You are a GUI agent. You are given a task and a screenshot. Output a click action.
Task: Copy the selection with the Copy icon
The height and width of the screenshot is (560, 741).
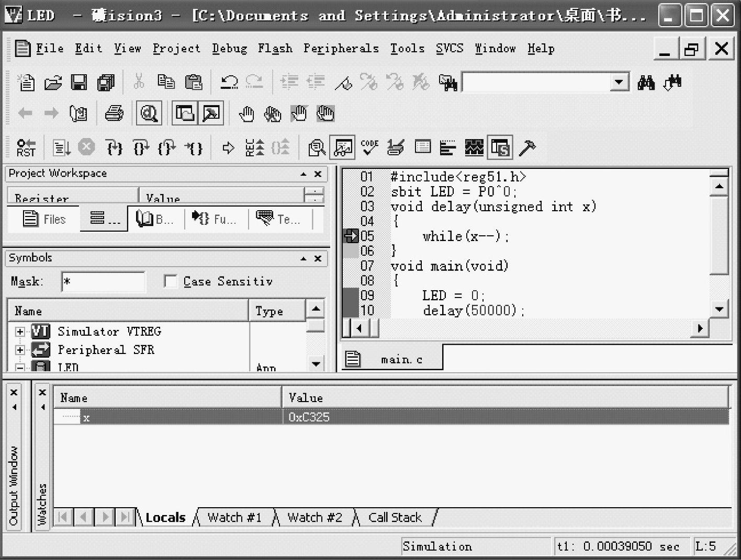pyautogui.click(x=166, y=82)
